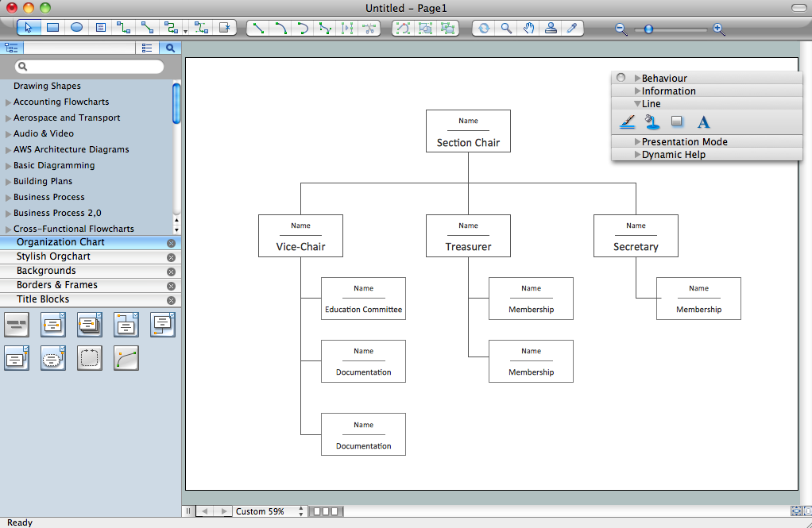The image size is (812, 528).
Task: Activate the library search mode button
Action: pyautogui.click(x=170, y=48)
